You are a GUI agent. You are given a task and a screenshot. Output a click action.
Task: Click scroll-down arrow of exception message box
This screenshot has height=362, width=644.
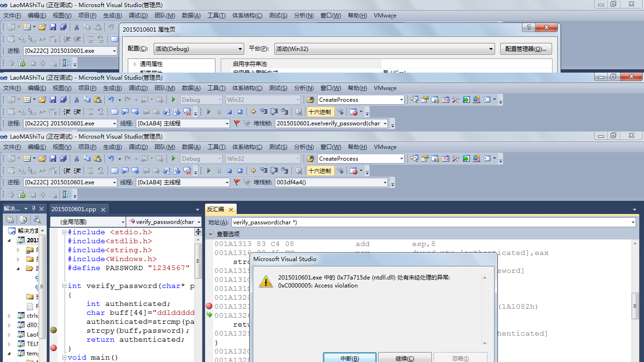[x=484, y=344]
